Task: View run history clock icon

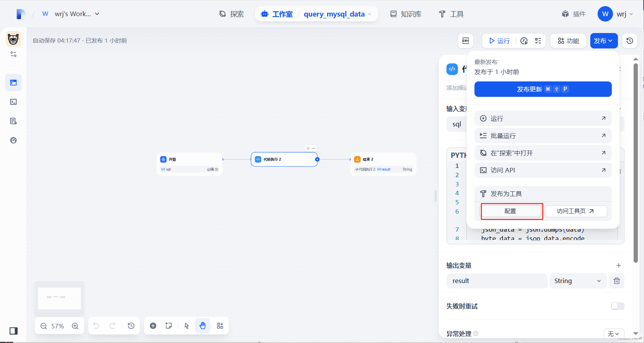Action: (x=524, y=41)
